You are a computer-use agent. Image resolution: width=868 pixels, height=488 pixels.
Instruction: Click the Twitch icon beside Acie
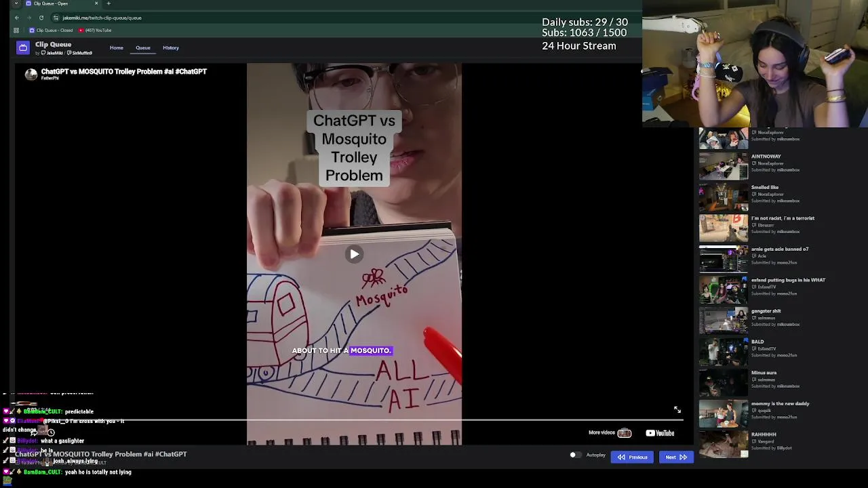753,256
